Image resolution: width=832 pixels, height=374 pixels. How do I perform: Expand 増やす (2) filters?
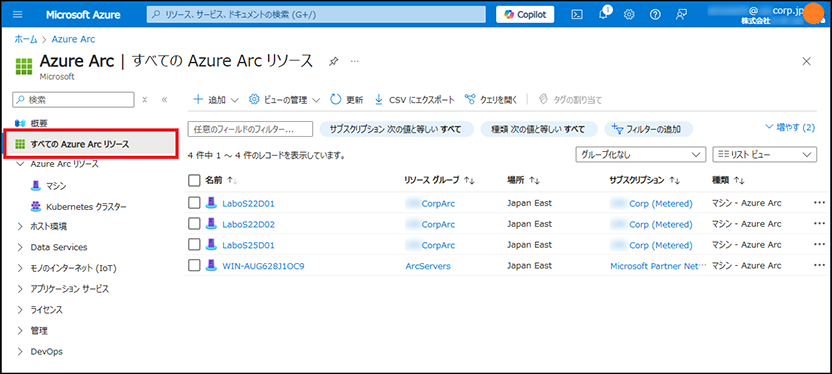pyautogui.click(x=790, y=127)
